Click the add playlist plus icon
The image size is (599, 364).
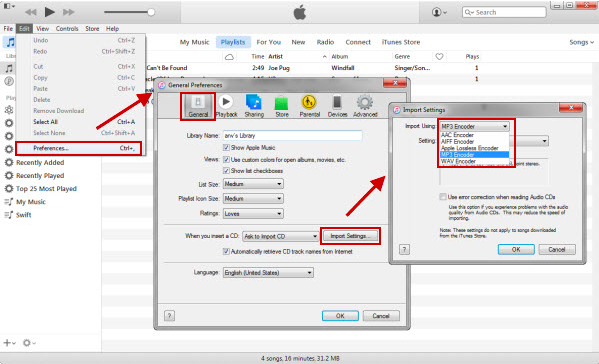9,343
